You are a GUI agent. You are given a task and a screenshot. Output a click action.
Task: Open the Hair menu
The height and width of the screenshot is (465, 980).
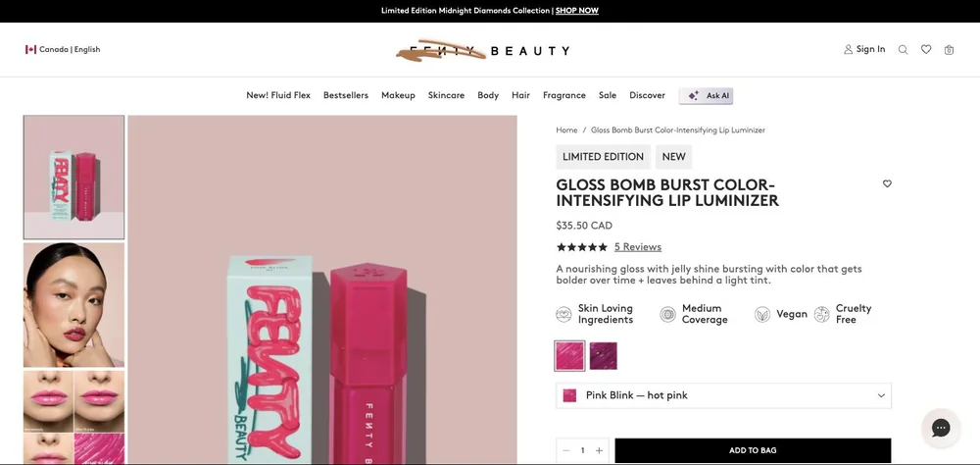tap(520, 96)
